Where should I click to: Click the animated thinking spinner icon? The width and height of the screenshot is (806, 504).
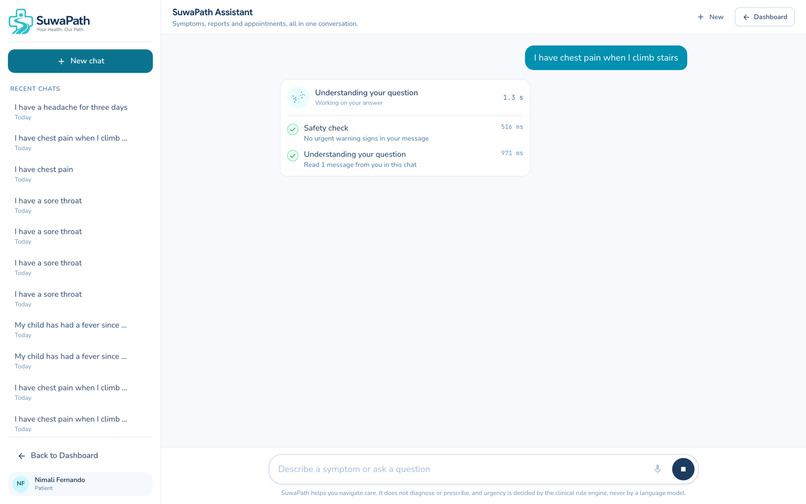click(298, 97)
